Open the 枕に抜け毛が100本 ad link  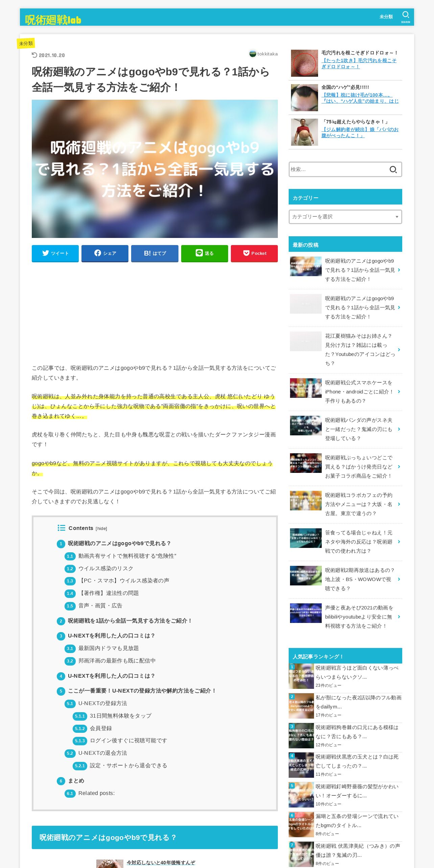point(360,98)
